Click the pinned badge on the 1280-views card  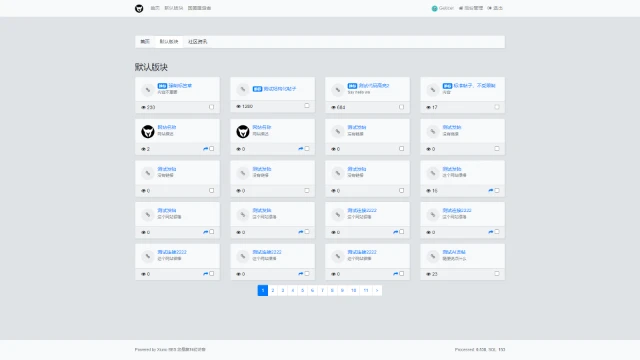pyautogui.click(x=257, y=89)
